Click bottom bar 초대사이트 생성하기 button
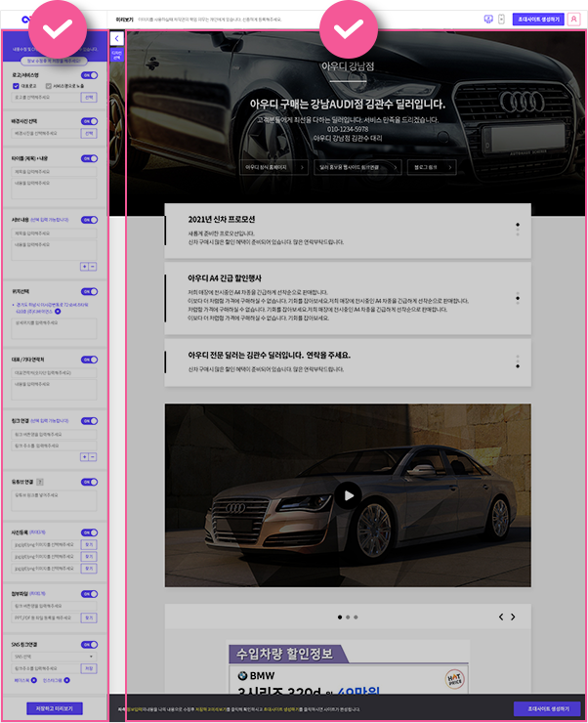 click(548, 708)
